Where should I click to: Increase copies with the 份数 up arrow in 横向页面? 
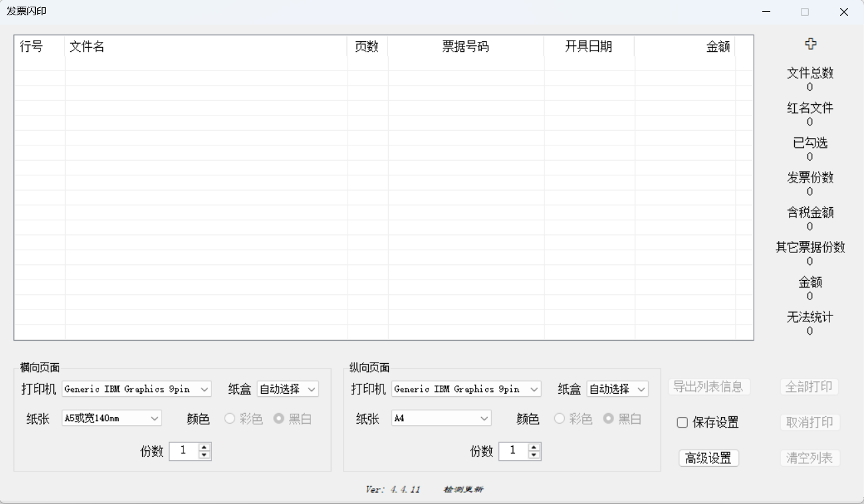[x=204, y=448]
